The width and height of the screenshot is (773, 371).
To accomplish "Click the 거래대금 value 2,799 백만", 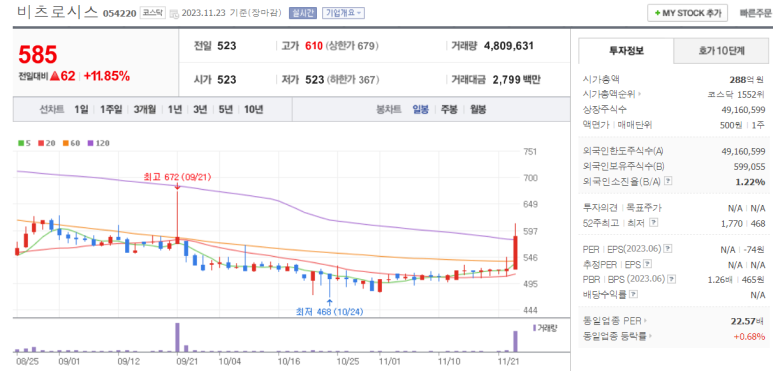I will (516, 79).
